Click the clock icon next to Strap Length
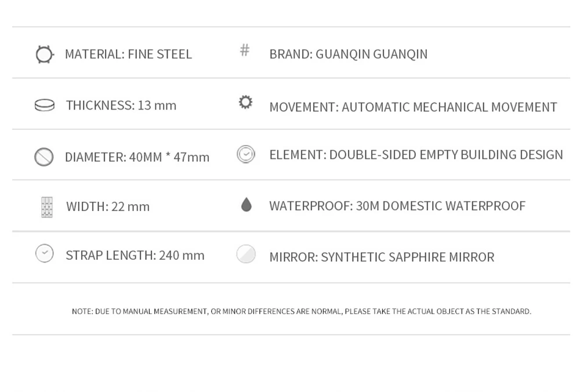 coord(45,254)
